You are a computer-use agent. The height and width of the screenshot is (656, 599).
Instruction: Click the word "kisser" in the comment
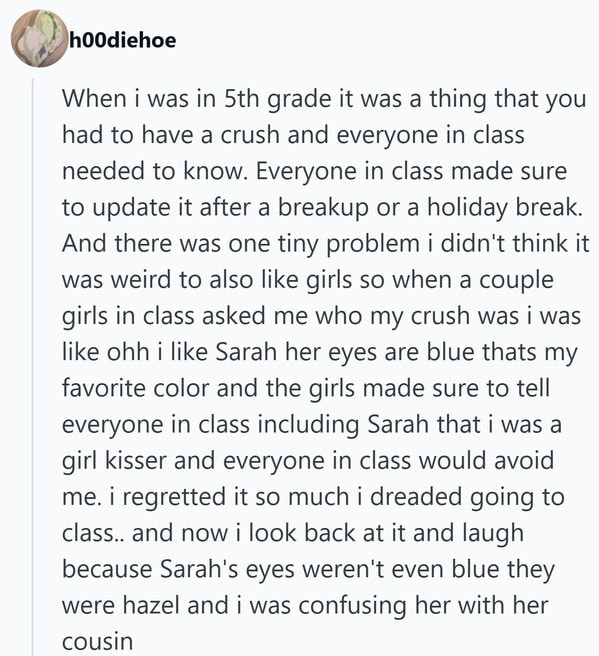point(135,460)
